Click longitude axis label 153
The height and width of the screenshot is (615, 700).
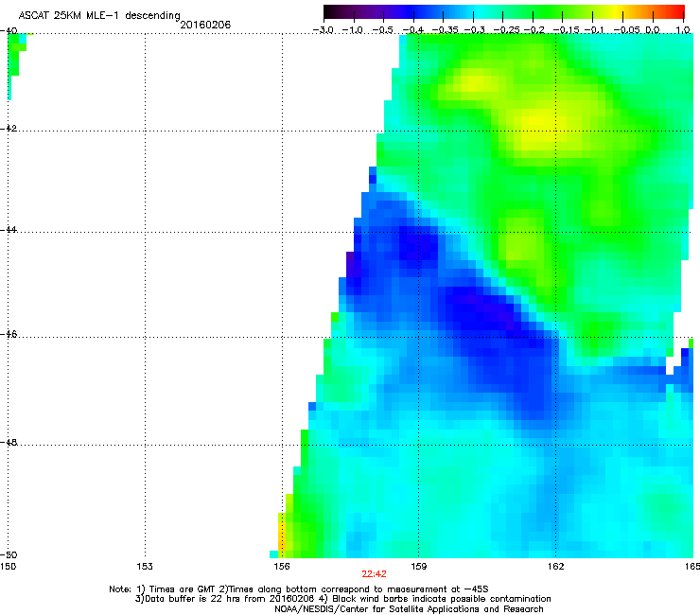click(145, 567)
